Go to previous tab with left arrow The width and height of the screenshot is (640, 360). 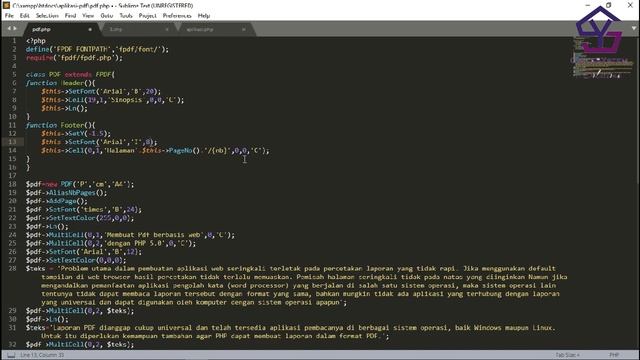click(x=9, y=29)
